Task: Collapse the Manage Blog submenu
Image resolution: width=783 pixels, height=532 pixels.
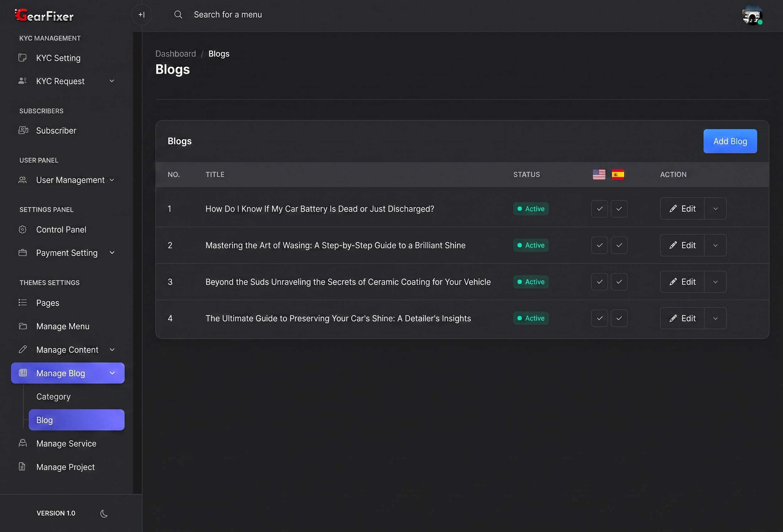Action: (112, 373)
